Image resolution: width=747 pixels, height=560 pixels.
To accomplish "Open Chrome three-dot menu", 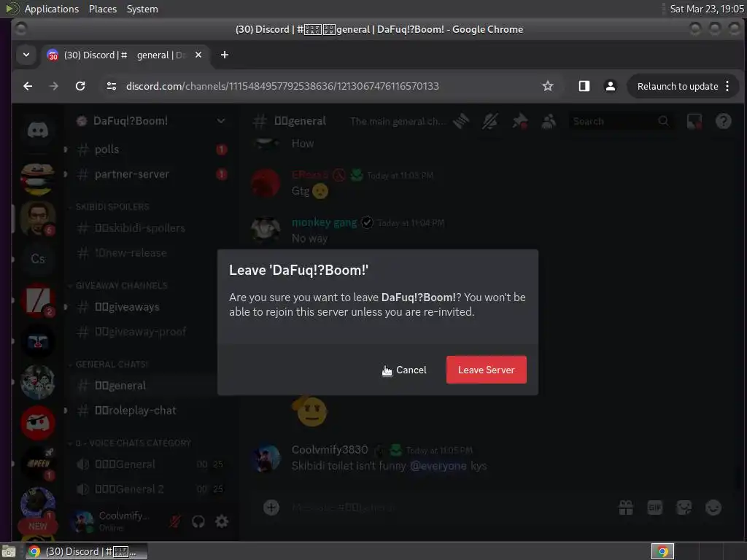I will [727, 86].
